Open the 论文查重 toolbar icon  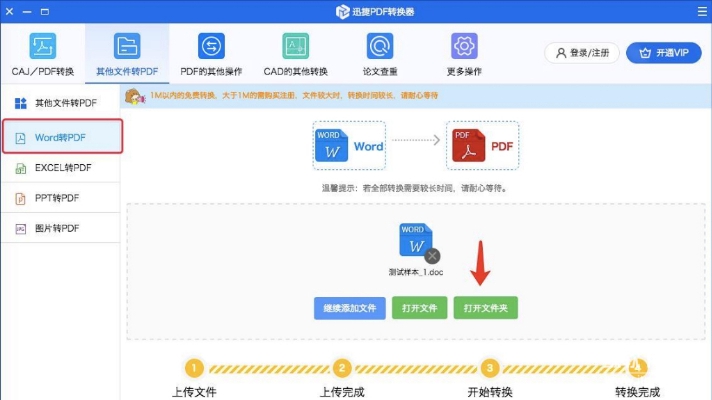point(380,46)
